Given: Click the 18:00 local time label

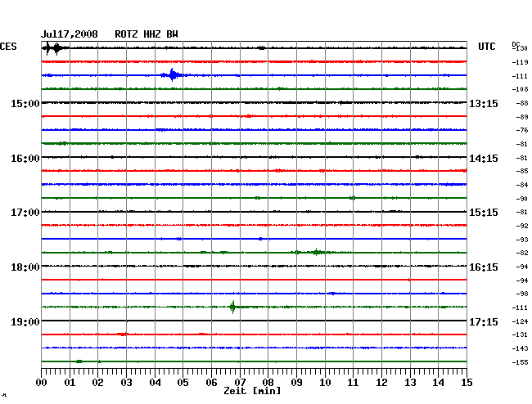Looking at the screenshot, I should 25,267.
